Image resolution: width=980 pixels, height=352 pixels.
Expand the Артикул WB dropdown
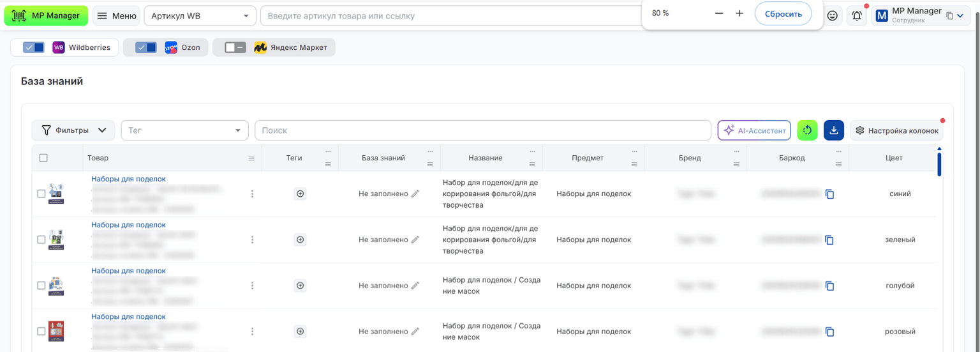[200, 15]
